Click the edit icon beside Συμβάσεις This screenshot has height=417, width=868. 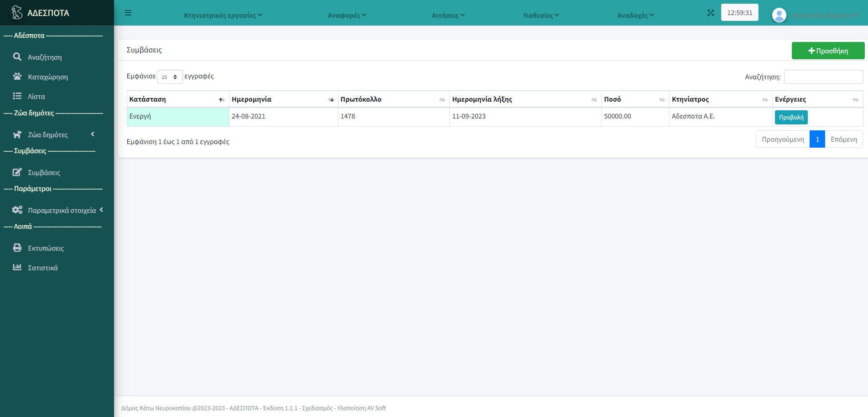coord(17,172)
